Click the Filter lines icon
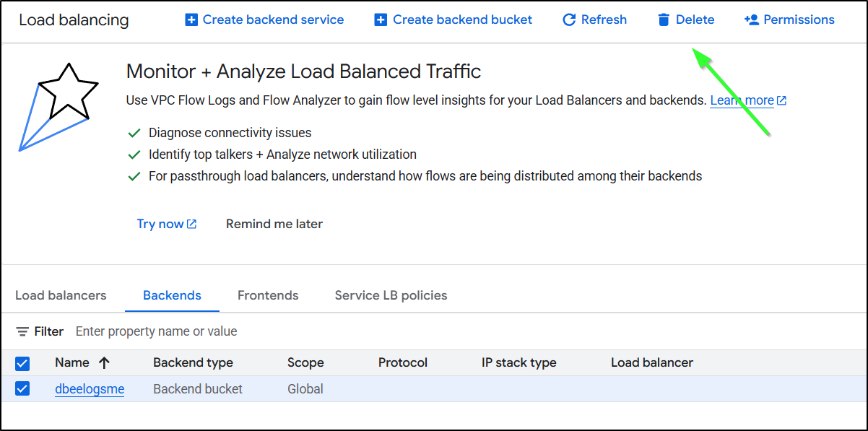Screen dimensions: 868x431 [x=22, y=331]
